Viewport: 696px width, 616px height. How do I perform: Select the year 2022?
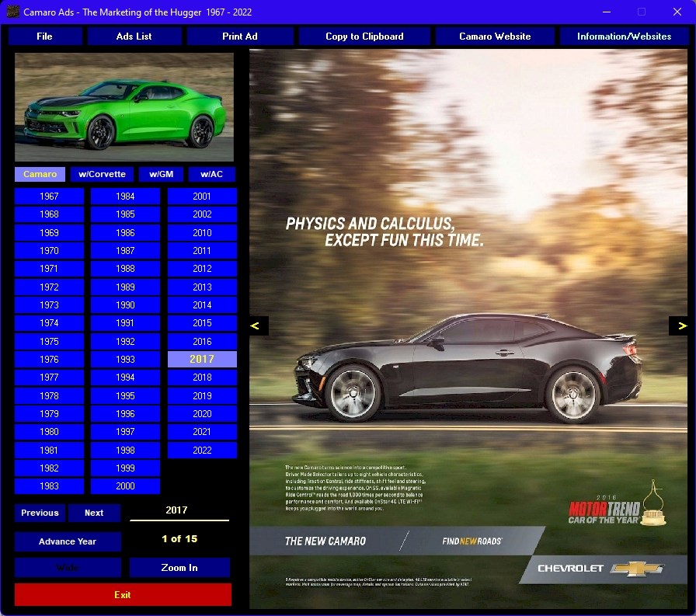(202, 450)
